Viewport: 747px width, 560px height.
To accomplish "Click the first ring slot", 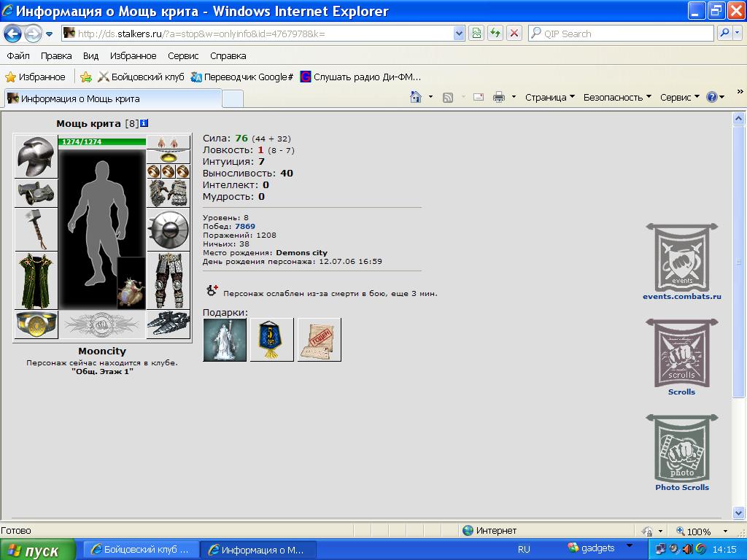I will tap(154, 171).
